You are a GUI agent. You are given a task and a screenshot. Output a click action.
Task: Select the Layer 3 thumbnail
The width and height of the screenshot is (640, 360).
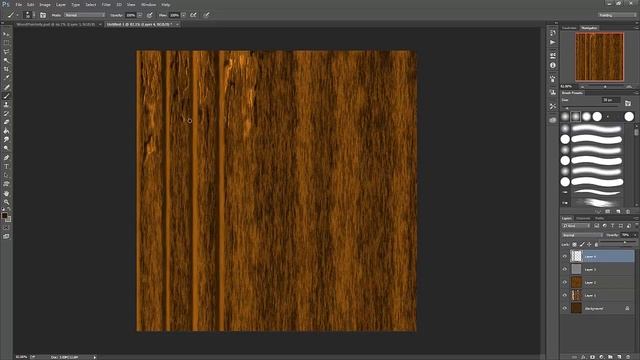576,269
